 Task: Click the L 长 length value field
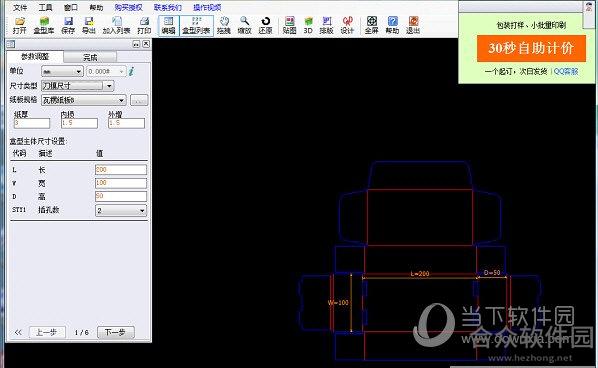coord(121,170)
